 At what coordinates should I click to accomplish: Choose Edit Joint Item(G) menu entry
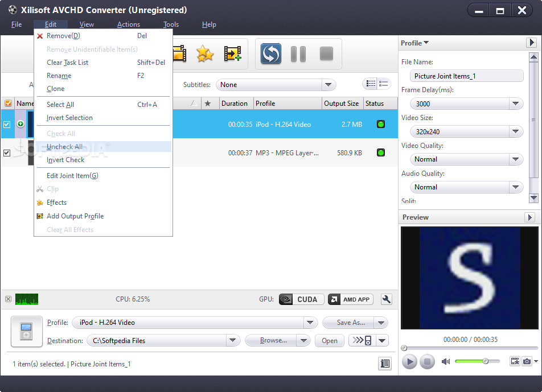104,176
